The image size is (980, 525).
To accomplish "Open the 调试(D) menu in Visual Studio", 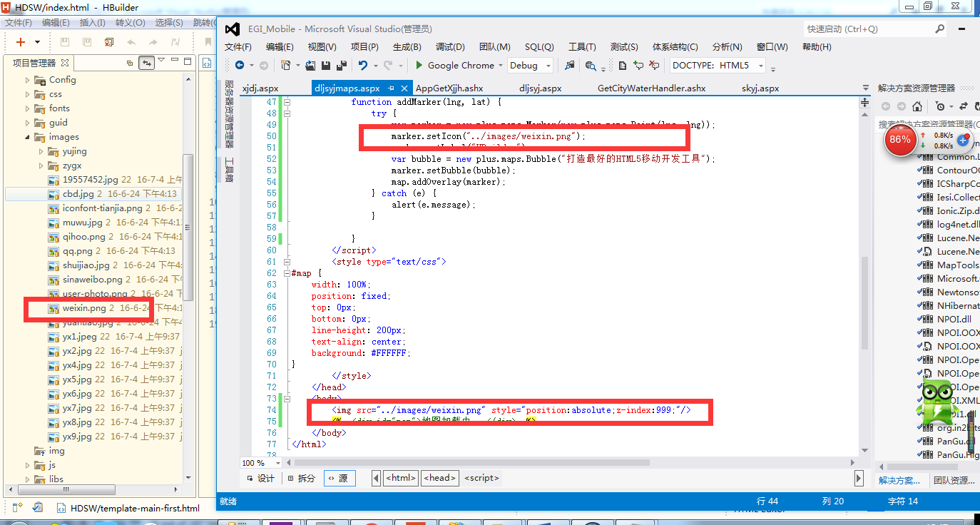I will click(450, 47).
